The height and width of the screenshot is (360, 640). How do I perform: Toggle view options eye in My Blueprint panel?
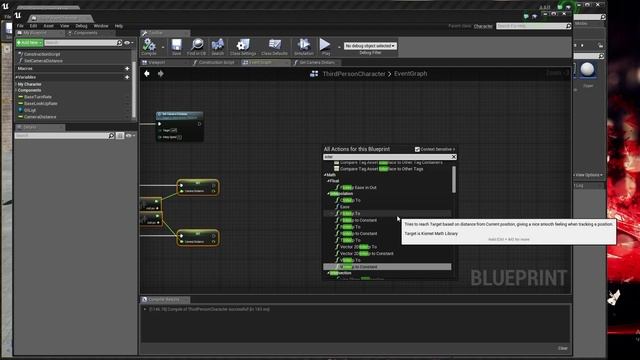click(x=127, y=42)
